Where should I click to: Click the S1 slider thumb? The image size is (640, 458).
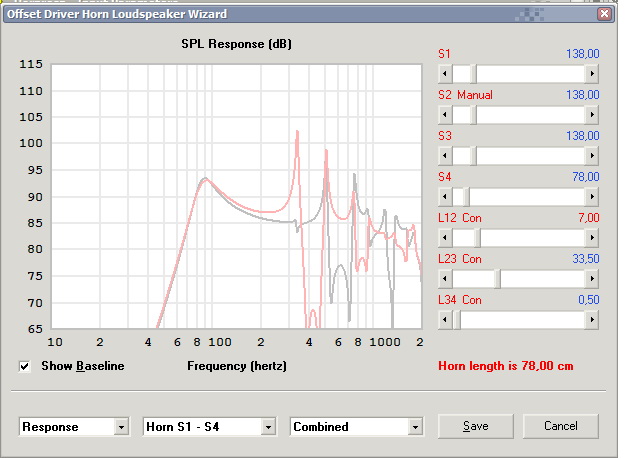click(473, 74)
